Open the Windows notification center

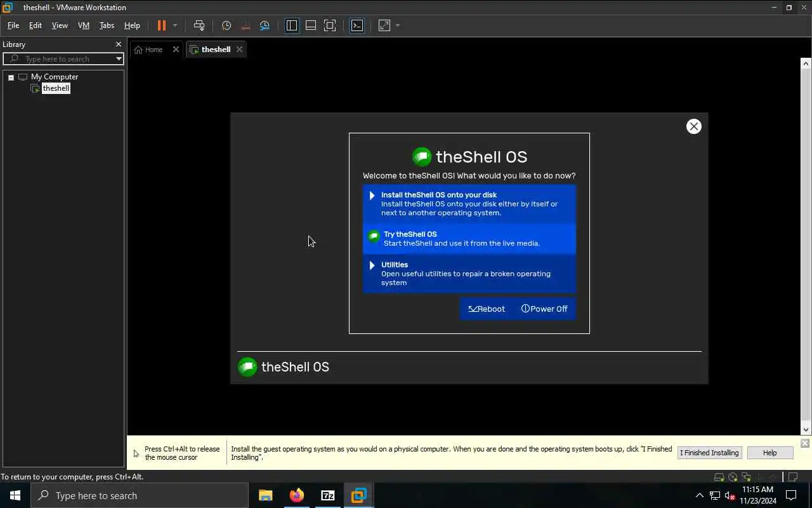(x=792, y=495)
